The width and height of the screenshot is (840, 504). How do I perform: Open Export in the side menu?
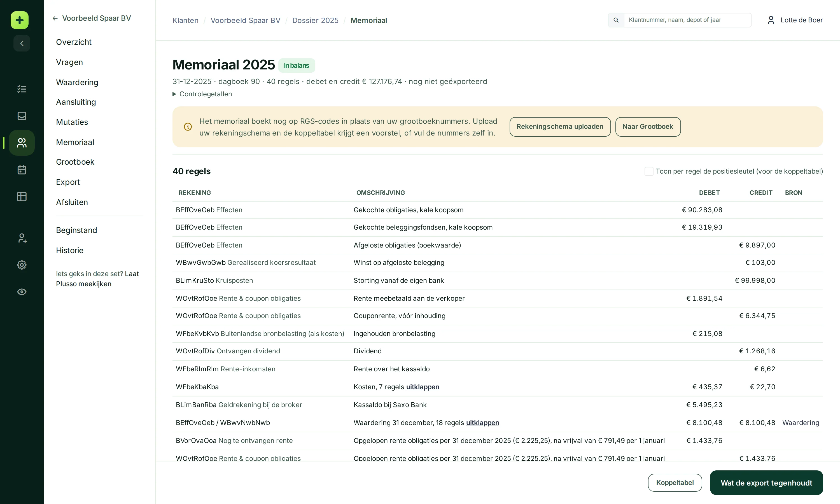point(68,182)
